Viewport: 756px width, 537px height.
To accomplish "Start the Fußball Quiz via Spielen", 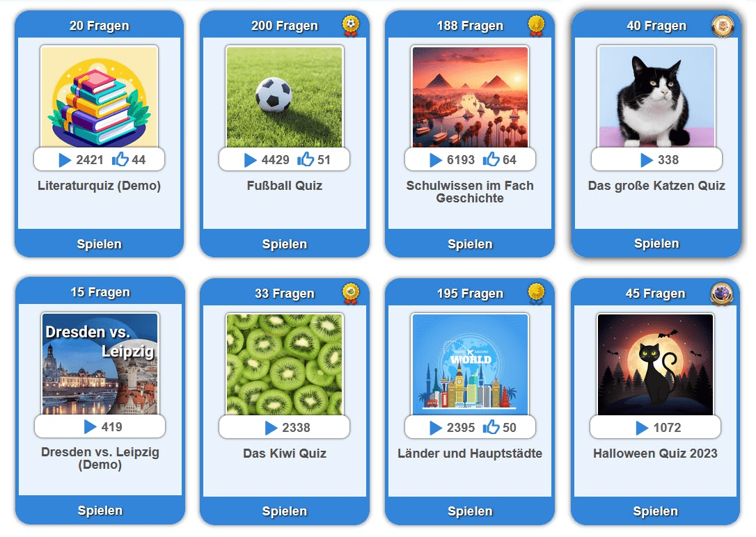I will coord(285,243).
